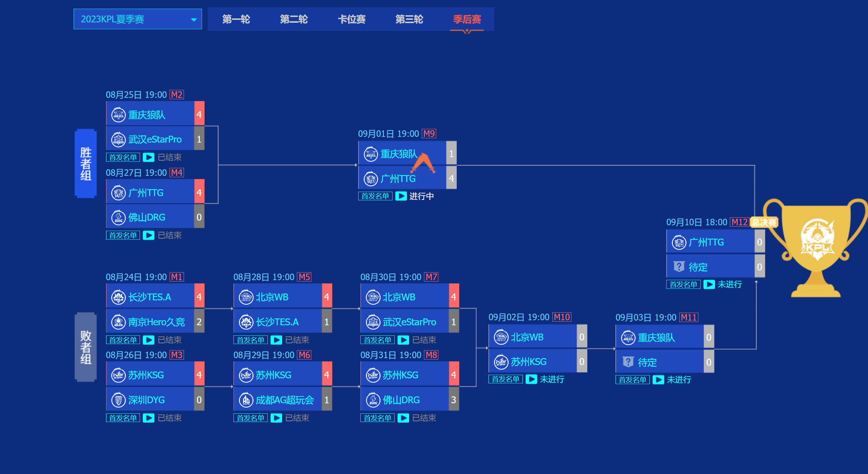Open 首发名单 for match M6

click(250, 418)
